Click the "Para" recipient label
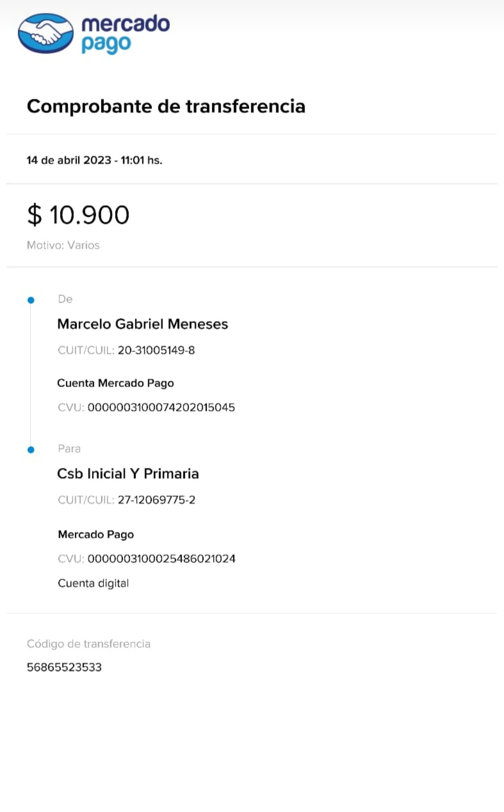 [x=69, y=449]
